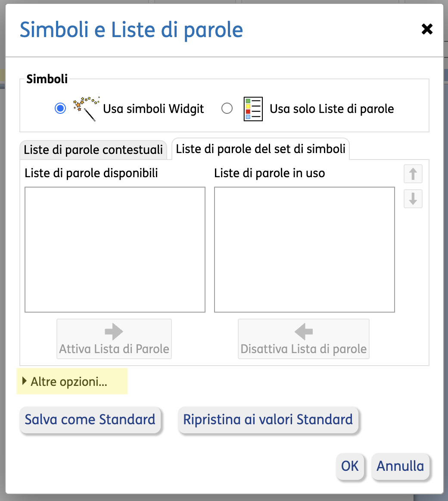This screenshot has height=501, width=448.
Task: Switch to the Liste di parole contestuali tab
Action: [x=93, y=150]
